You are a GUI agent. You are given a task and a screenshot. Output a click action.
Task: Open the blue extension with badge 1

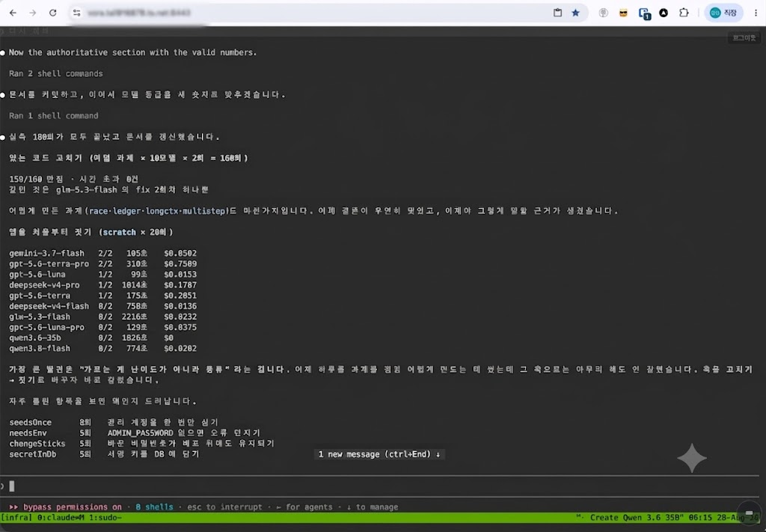[x=644, y=13]
